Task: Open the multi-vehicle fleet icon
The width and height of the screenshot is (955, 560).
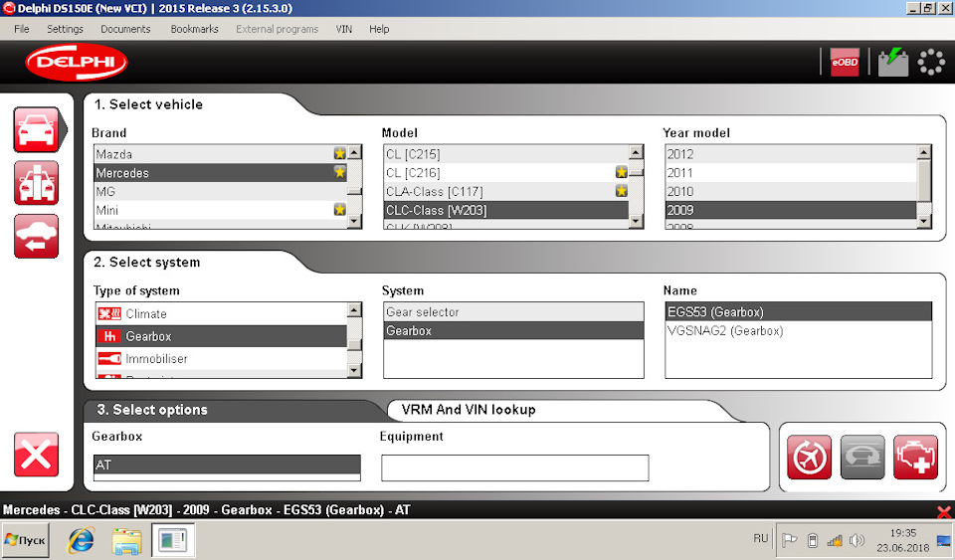Action: point(37,183)
